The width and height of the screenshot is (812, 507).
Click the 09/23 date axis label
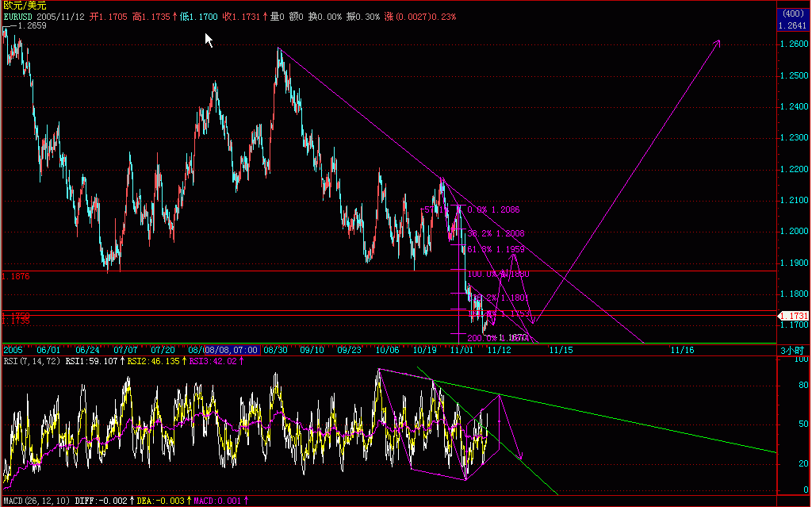pyautogui.click(x=350, y=350)
